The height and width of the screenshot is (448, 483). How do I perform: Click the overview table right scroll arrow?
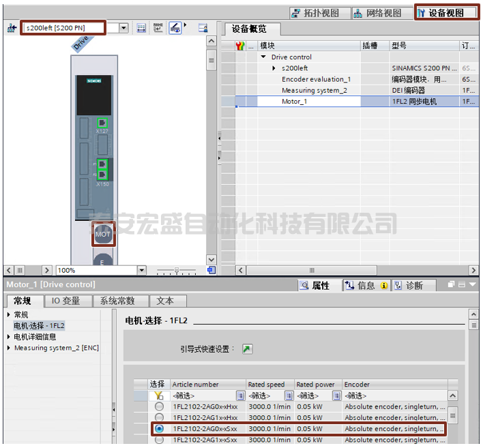click(x=473, y=270)
